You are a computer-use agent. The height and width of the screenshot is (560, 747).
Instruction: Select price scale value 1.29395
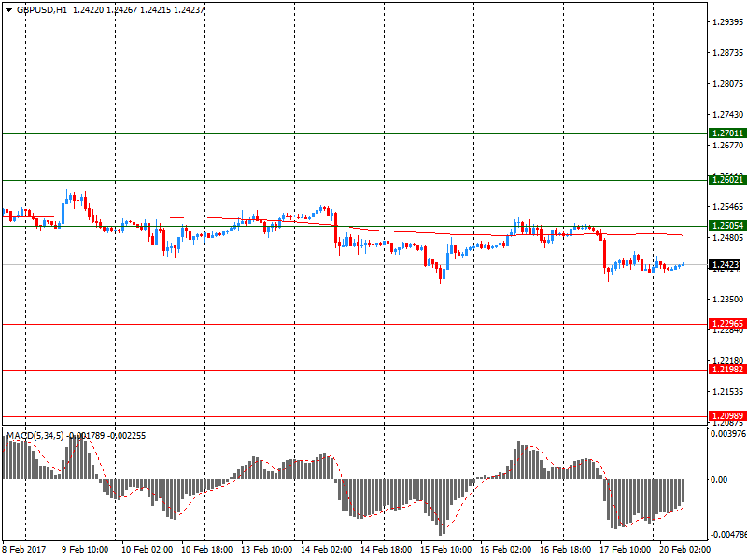[728, 21]
